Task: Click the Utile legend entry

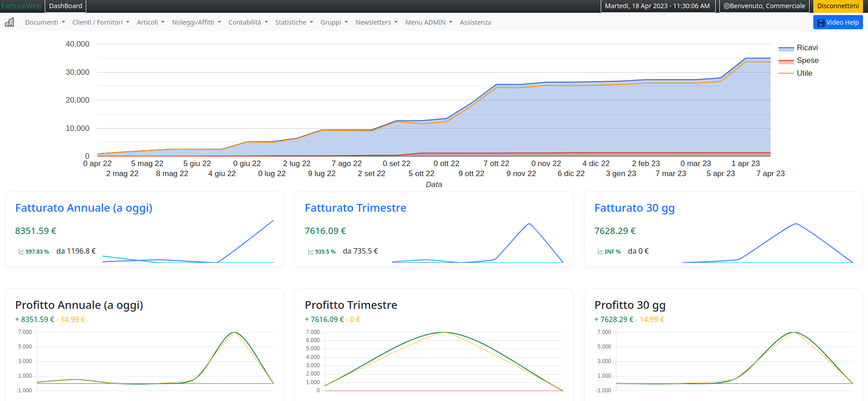Action: pos(795,73)
